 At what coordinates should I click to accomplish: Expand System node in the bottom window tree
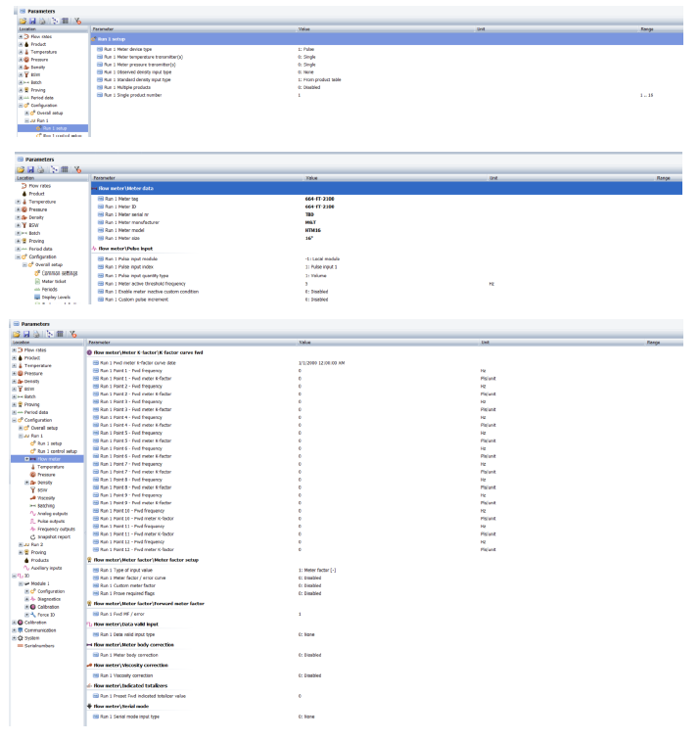[x=14, y=638]
